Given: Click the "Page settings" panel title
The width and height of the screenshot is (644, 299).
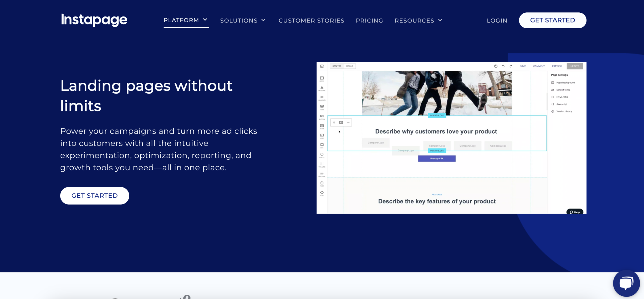Looking at the screenshot, I should (559, 75).
